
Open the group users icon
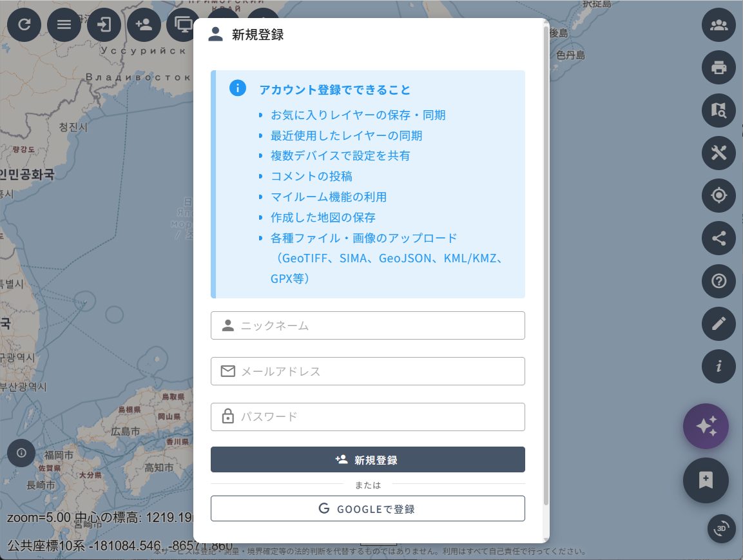(718, 25)
